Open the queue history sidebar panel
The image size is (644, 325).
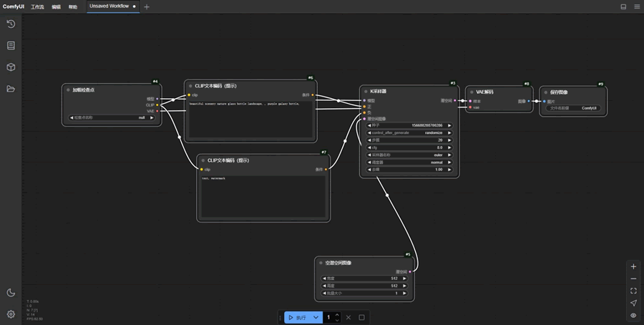click(x=11, y=24)
